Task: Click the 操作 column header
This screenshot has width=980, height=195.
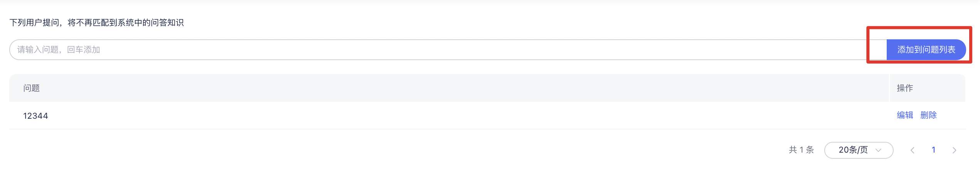Action: (x=904, y=88)
